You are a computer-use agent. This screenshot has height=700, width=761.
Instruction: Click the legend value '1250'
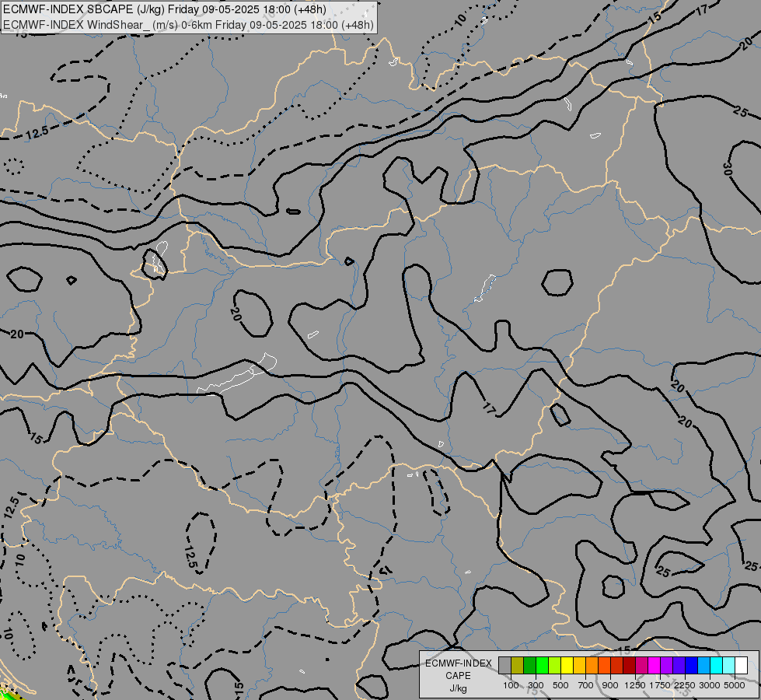click(635, 685)
